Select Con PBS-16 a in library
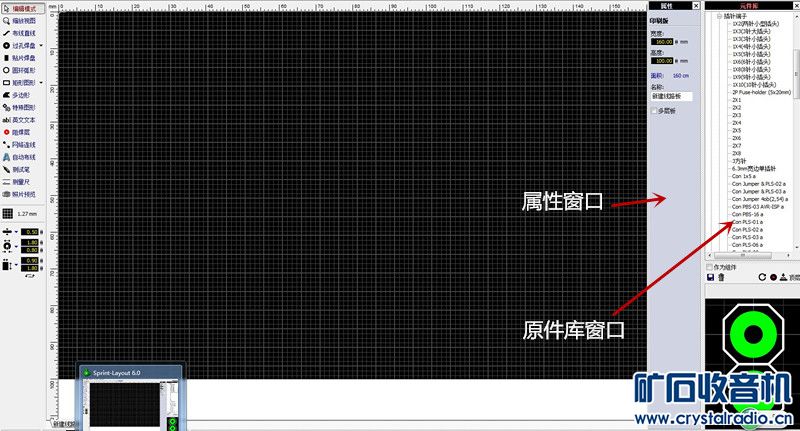This screenshot has height=431, width=800. 747,214
